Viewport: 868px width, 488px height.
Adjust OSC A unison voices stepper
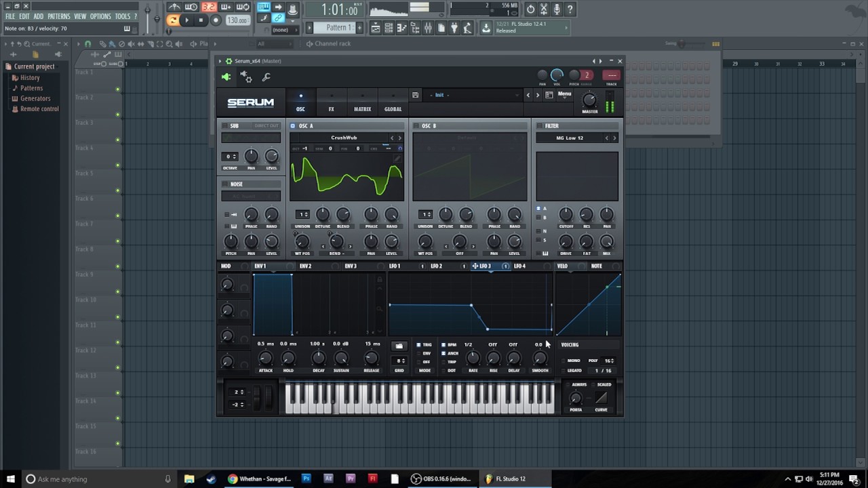click(302, 214)
